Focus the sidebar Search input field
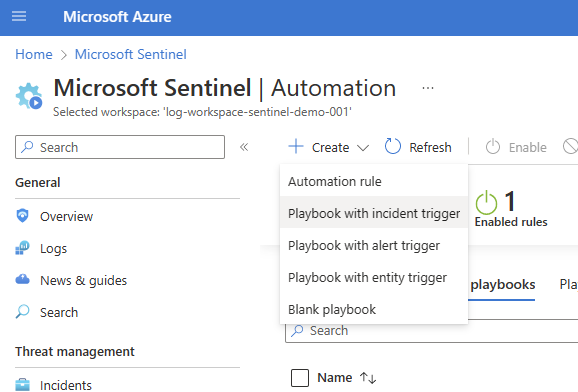The height and width of the screenshot is (392, 578). pyautogui.click(x=120, y=147)
